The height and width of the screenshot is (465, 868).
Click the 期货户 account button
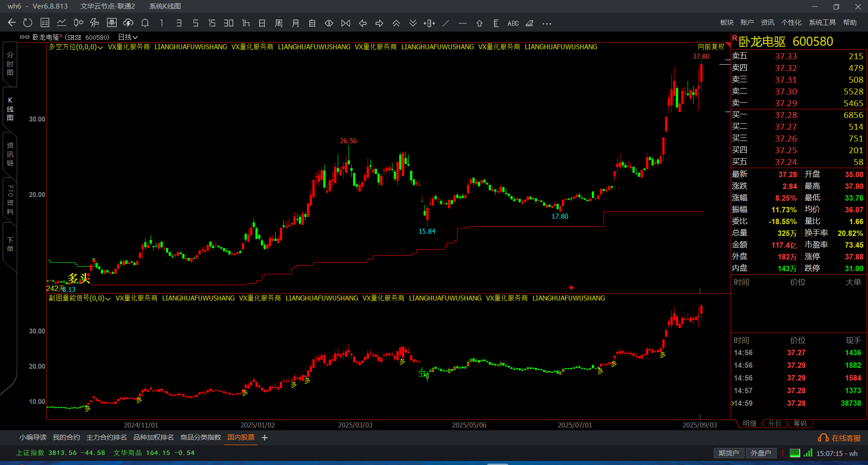click(x=729, y=453)
